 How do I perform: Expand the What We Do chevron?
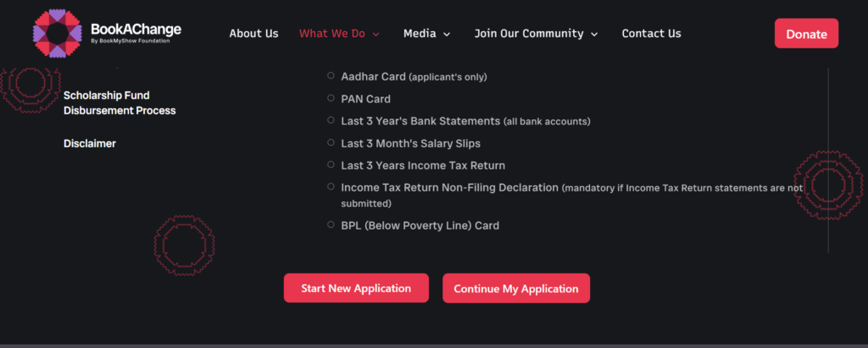[376, 35]
